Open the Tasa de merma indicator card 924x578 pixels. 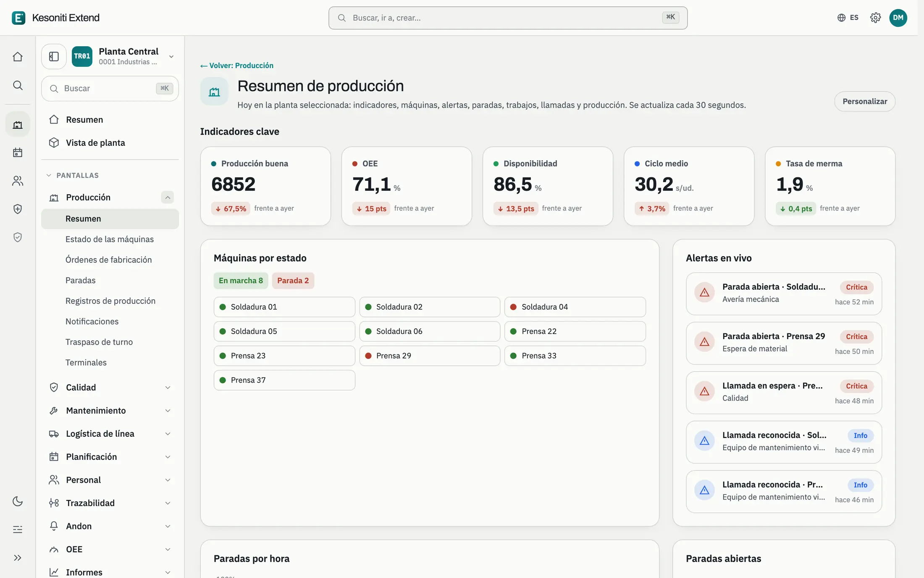click(x=830, y=186)
